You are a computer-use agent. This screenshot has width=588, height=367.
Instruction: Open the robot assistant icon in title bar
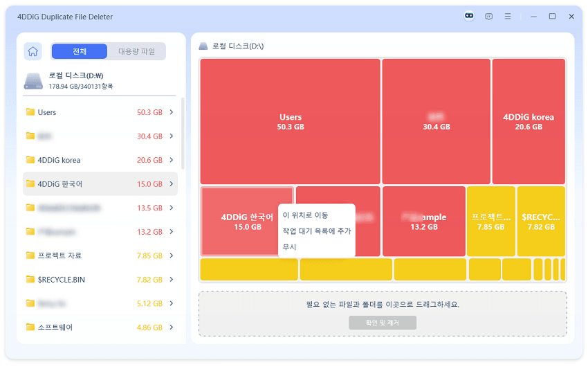[x=469, y=16]
